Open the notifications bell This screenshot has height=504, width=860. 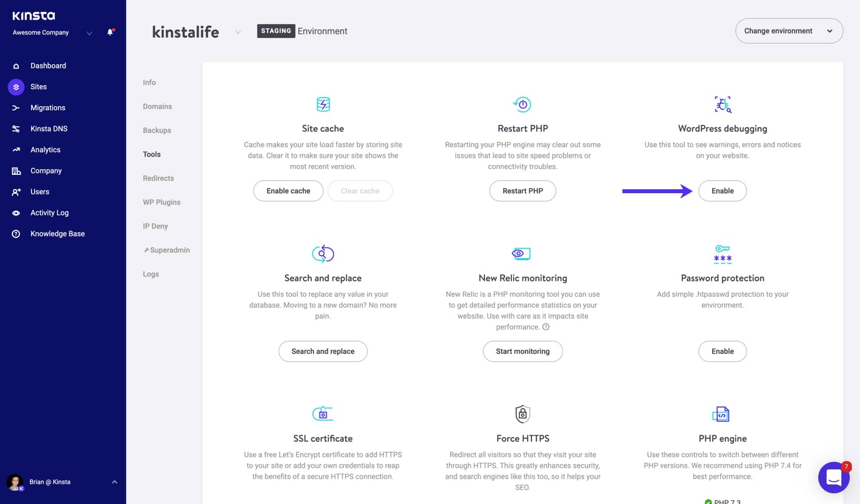coord(110,32)
